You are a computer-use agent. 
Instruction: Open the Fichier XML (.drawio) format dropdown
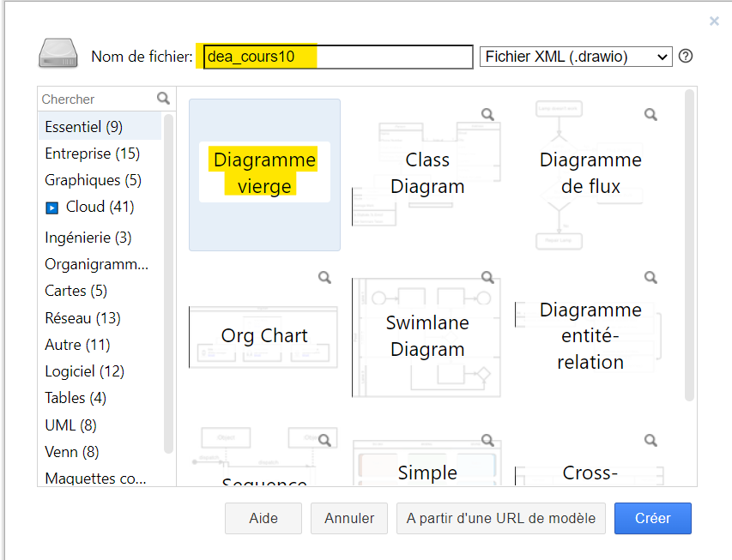click(575, 57)
